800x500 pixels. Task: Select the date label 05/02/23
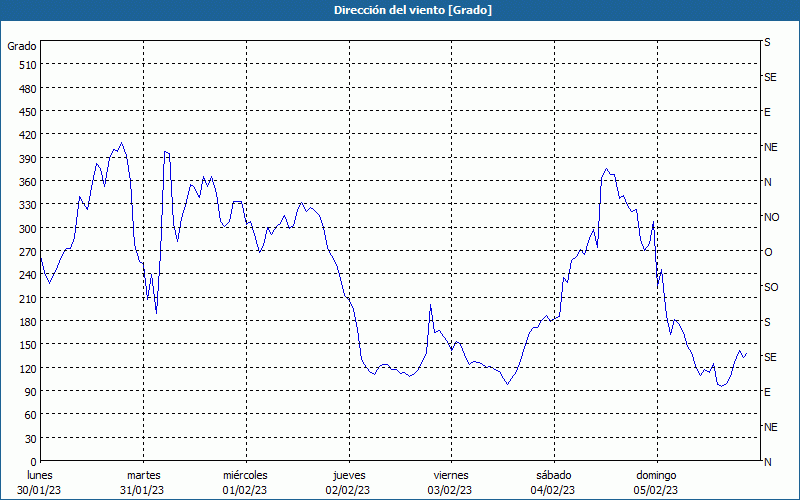pos(656,490)
